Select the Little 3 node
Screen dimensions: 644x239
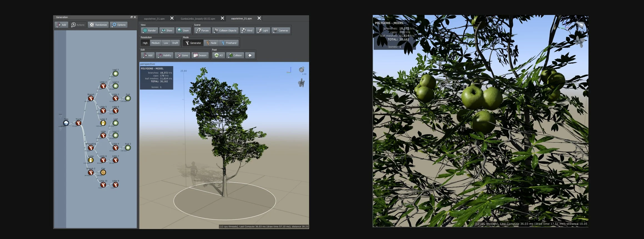(x=116, y=98)
